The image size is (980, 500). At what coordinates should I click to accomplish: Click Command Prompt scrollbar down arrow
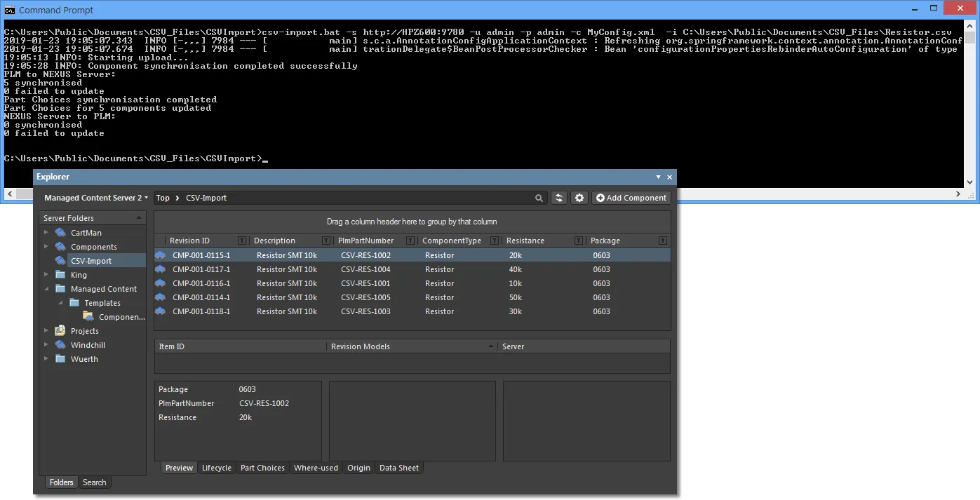[x=969, y=182]
